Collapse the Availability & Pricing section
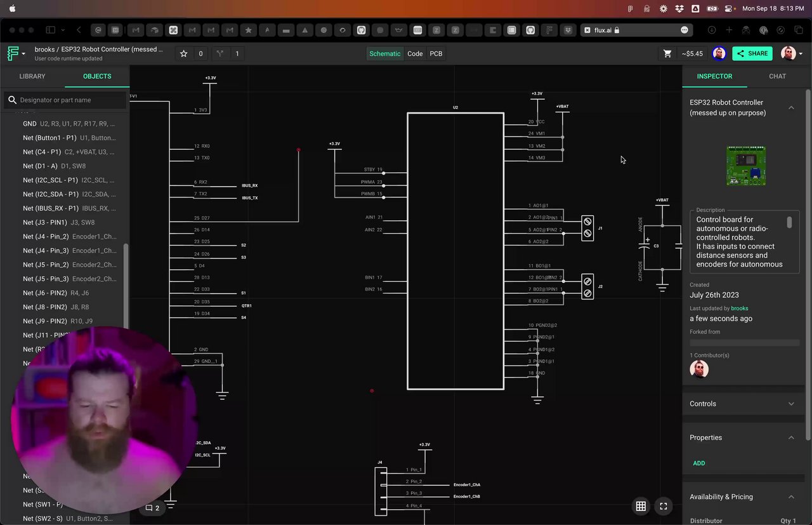 tap(791, 497)
